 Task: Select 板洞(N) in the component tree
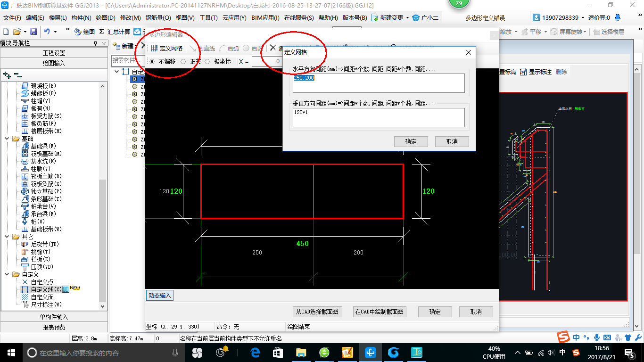[41, 108]
